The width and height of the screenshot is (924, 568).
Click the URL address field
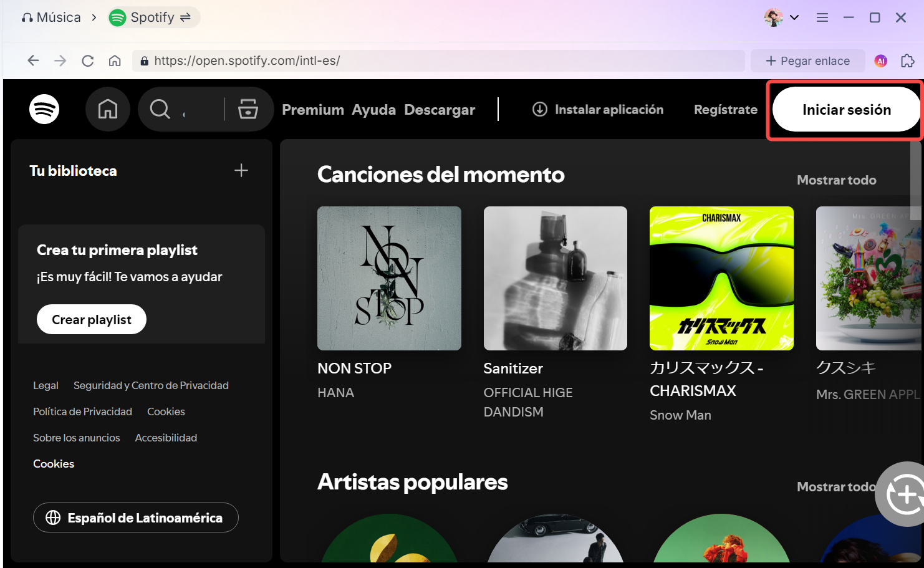436,60
